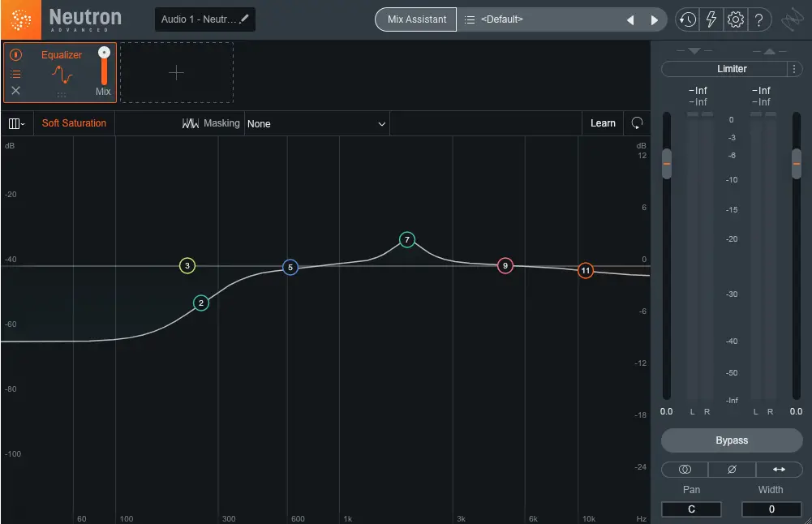Select EQ node 3
Image resolution: width=812 pixels, height=524 pixels.
[187, 265]
